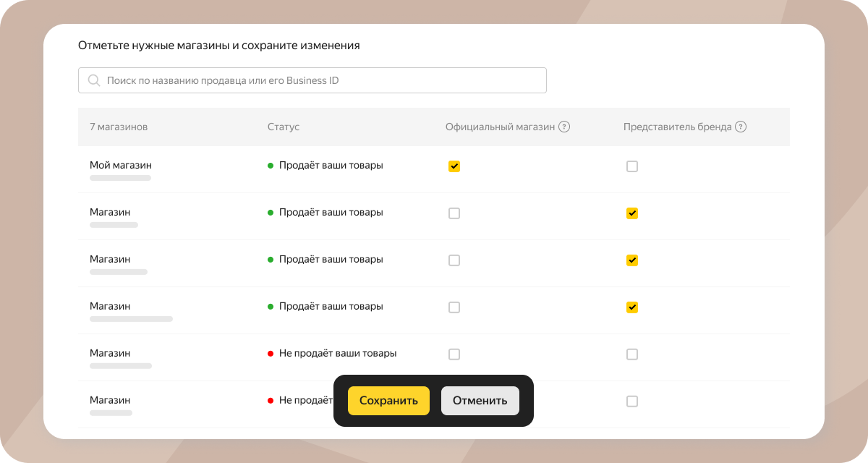868x463 pixels.
Task: Uncheck Представитель бренда in third store row
Action: coord(632,260)
